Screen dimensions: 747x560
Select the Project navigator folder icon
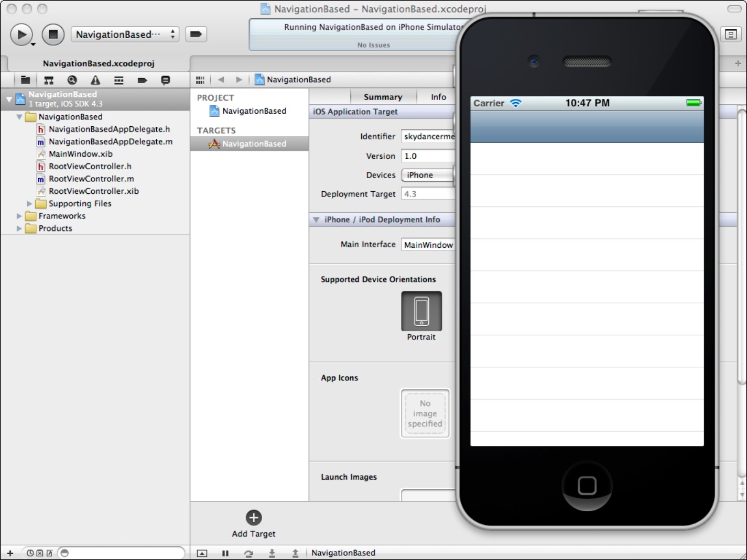(x=25, y=80)
